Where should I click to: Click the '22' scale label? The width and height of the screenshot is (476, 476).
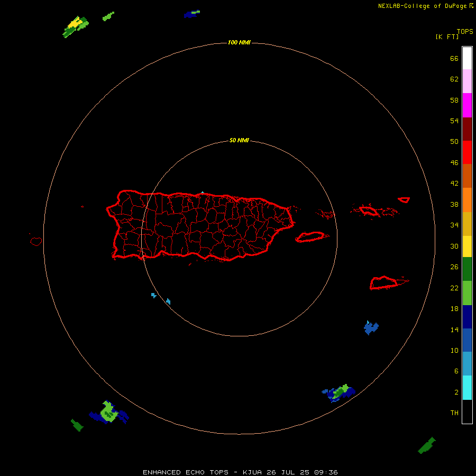coord(454,288)
